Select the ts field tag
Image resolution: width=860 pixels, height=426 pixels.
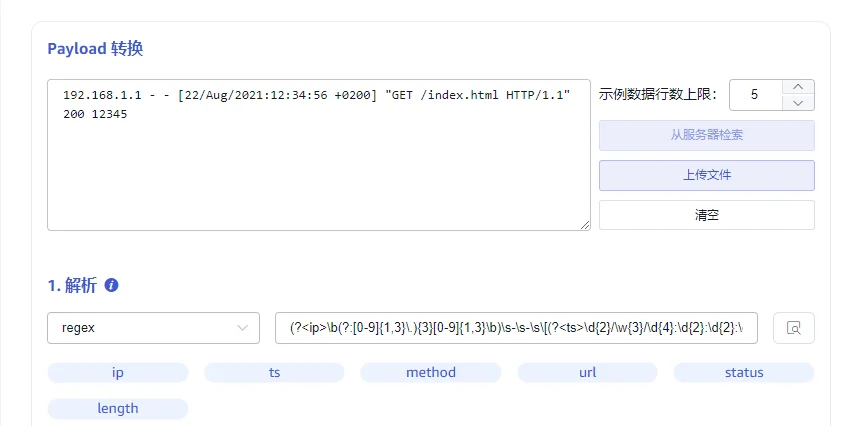coord(274,373)
